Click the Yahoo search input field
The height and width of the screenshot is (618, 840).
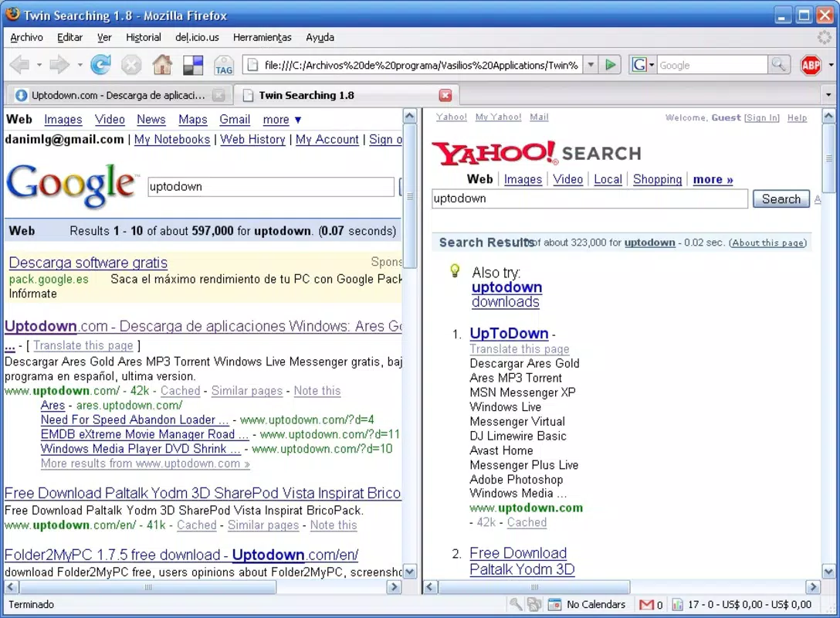click(589, 199)
